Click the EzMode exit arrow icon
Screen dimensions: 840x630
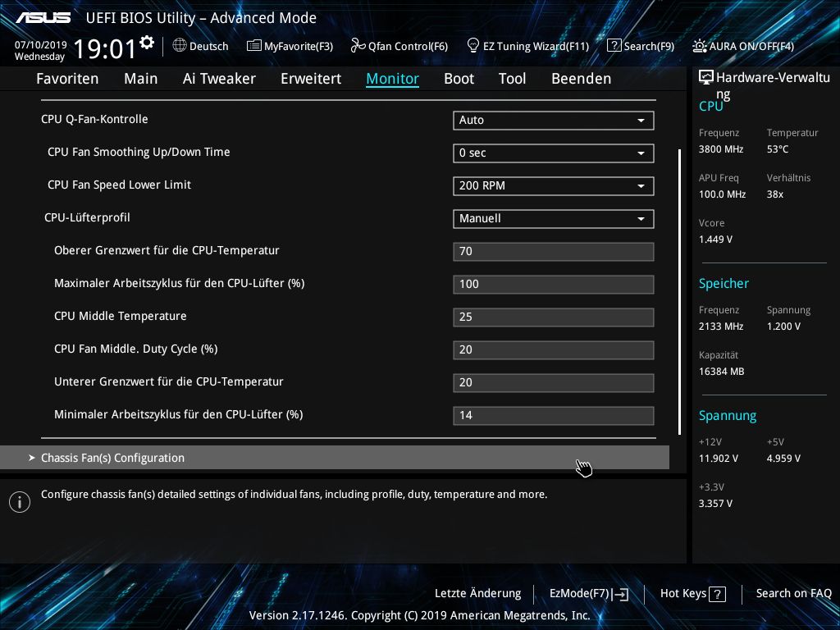click(x=620, y=594)
